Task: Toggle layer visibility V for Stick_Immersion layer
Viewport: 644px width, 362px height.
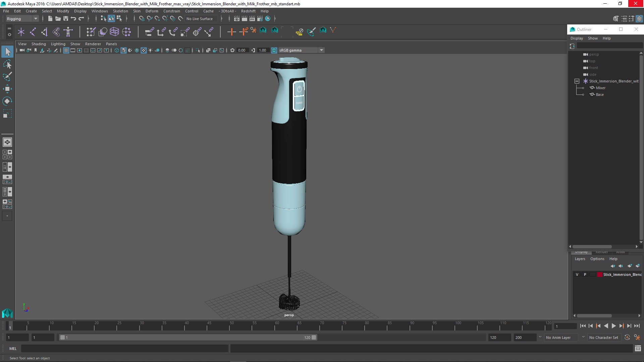Action: 577,275
